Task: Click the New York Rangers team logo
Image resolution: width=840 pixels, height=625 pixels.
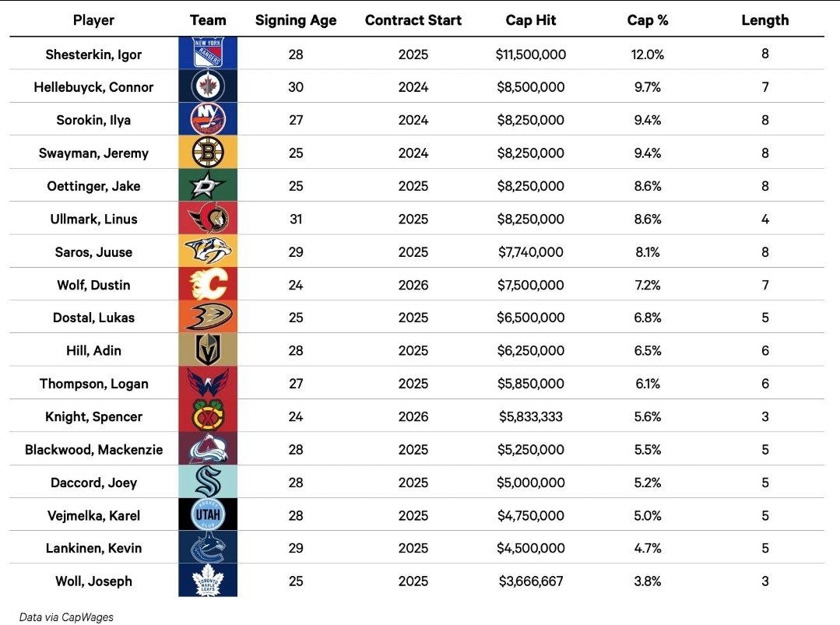Action: [x=207, y=54]
